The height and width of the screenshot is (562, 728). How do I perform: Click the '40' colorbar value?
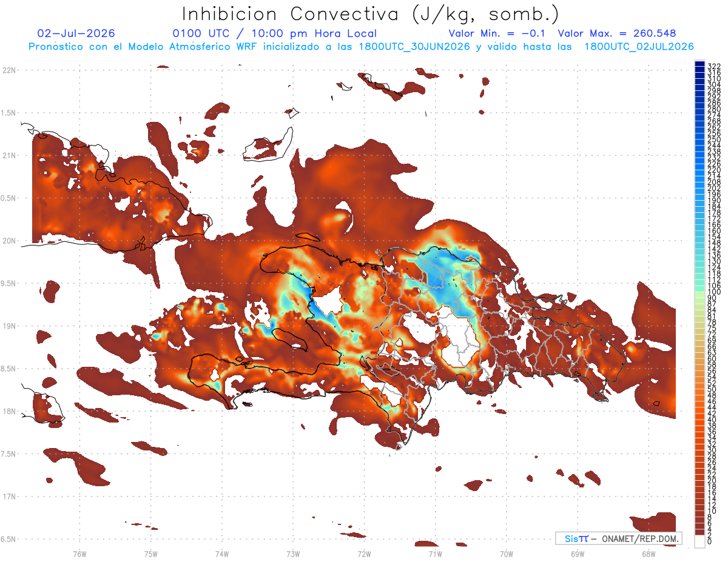click(x=712, y=420)
